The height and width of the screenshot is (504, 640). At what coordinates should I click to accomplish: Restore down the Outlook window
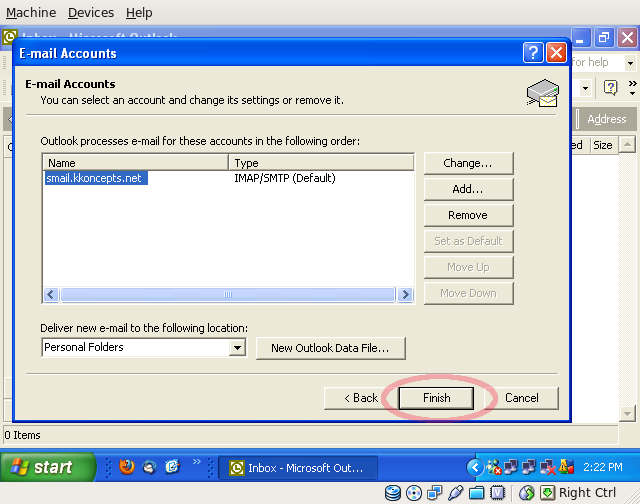[x=604, y=38]
